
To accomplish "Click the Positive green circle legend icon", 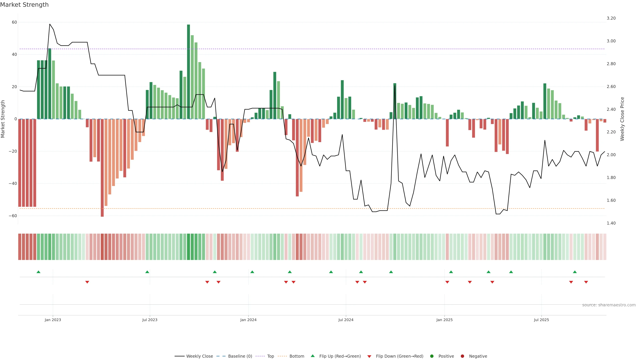I will (x=432, y=356).
